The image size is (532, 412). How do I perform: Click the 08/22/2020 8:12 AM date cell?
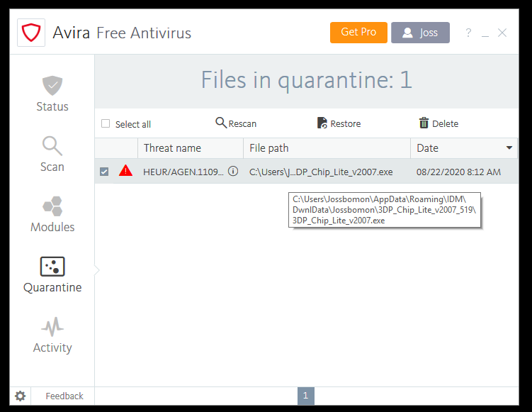pos(458,172)
